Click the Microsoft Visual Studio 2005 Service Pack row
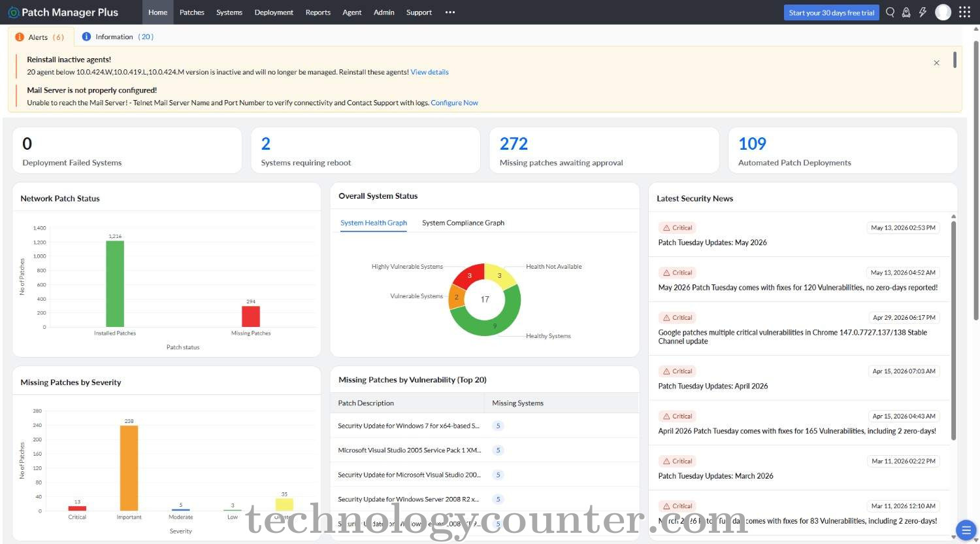The image size is (980, 544). tap(484, 450)
